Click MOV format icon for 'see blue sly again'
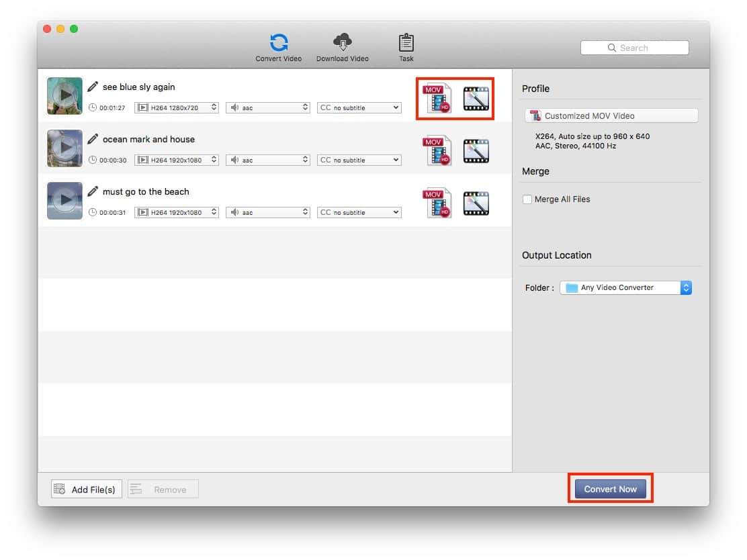 click(x=437, y=99)
